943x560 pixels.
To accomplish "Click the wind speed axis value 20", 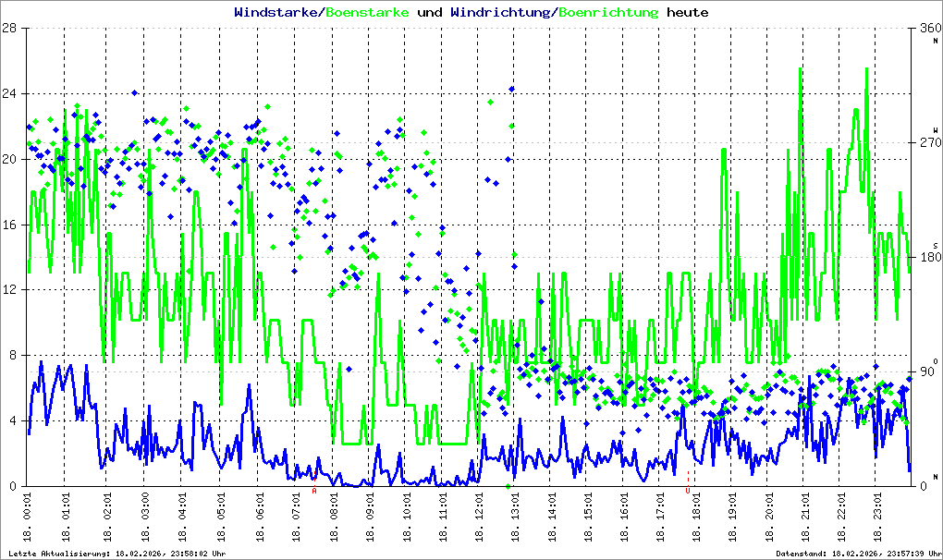I will pyautogui.click(x=8, y=159).
